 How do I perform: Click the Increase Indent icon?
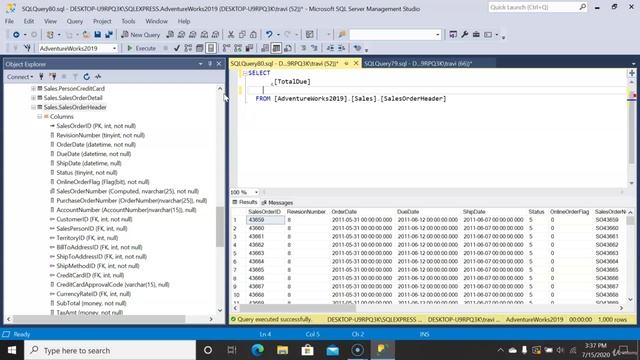[341, 48]
